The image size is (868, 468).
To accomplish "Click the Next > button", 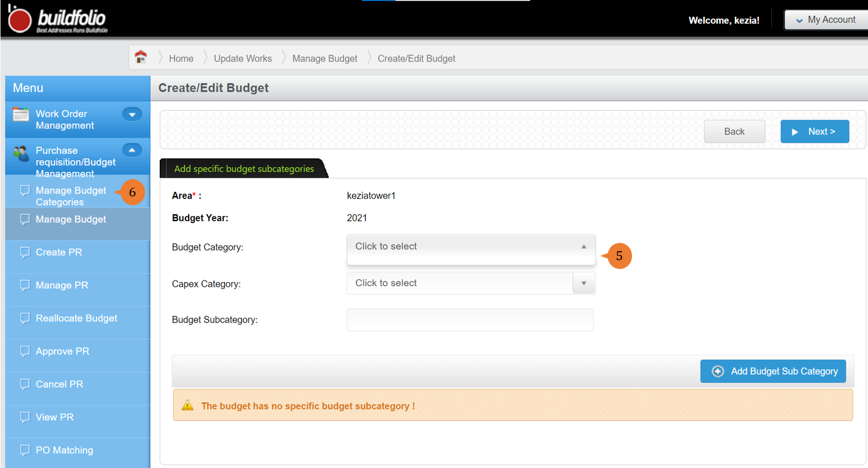I will tap(815, 132).
